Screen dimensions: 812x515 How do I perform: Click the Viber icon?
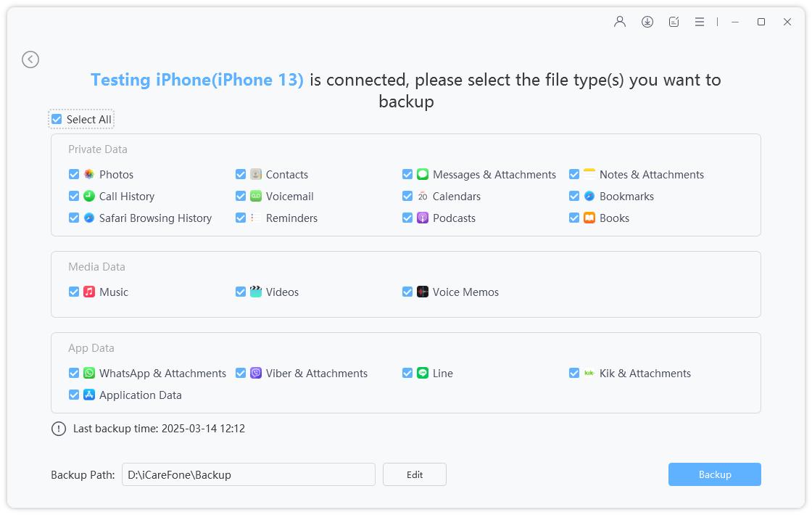point(256,373)
